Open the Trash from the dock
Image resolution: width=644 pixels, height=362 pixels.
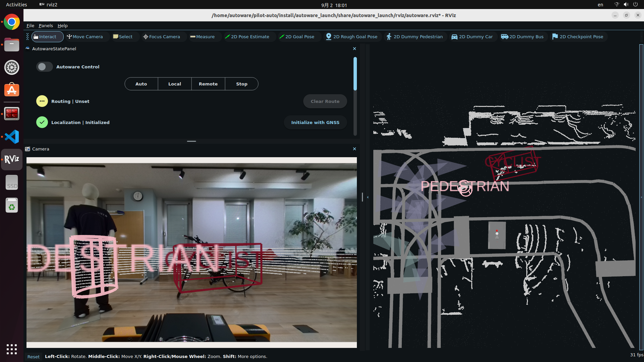(12, 205)
